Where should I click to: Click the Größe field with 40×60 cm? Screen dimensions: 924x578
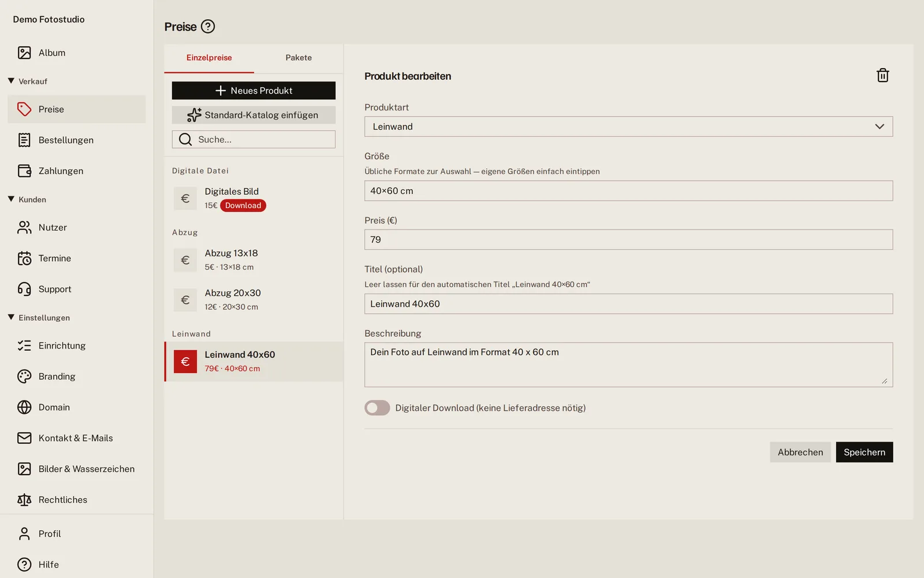[x=628, y=191]
